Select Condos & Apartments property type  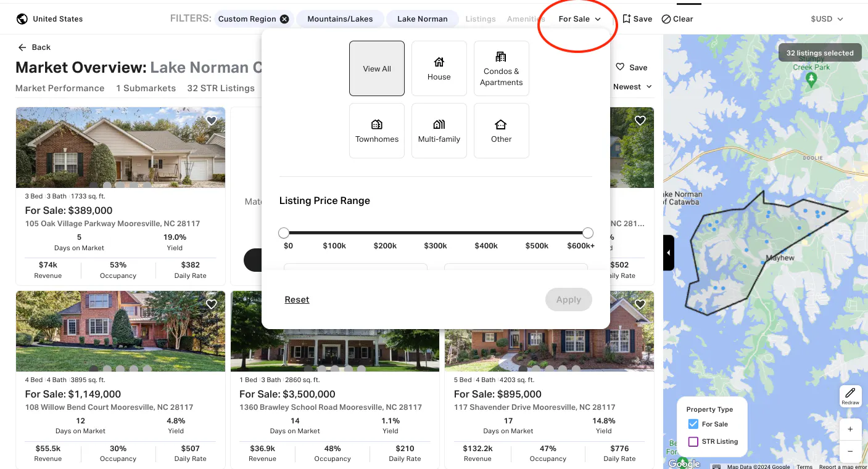click(x=502, y=68)
